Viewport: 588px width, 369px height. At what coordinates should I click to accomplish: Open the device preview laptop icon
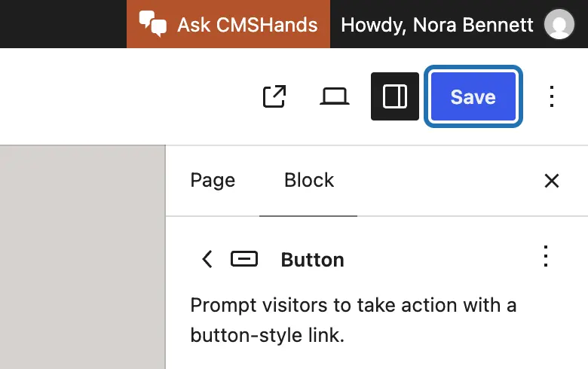click(x=335, y=96)
